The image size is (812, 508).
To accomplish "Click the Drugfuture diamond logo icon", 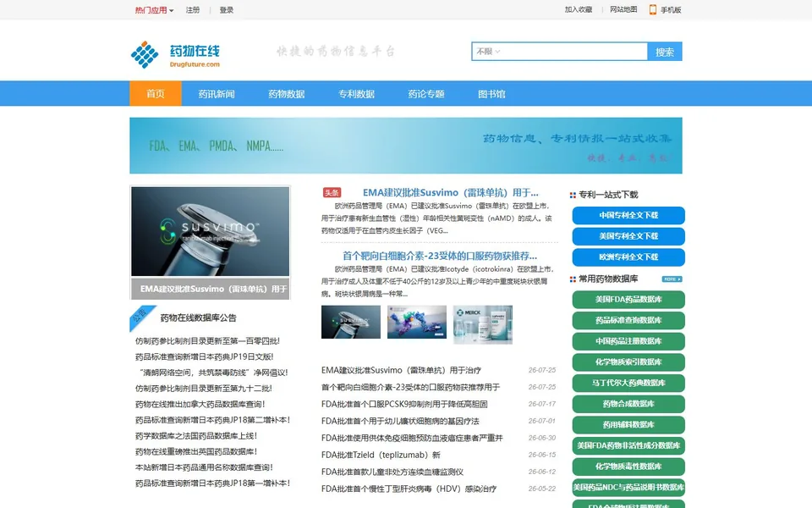I will pos(145,54).
